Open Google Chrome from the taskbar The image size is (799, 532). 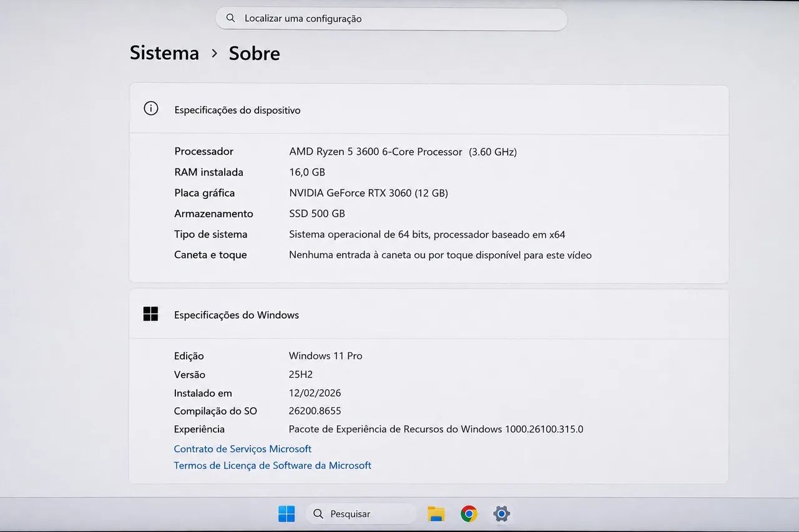coord(469,514)
